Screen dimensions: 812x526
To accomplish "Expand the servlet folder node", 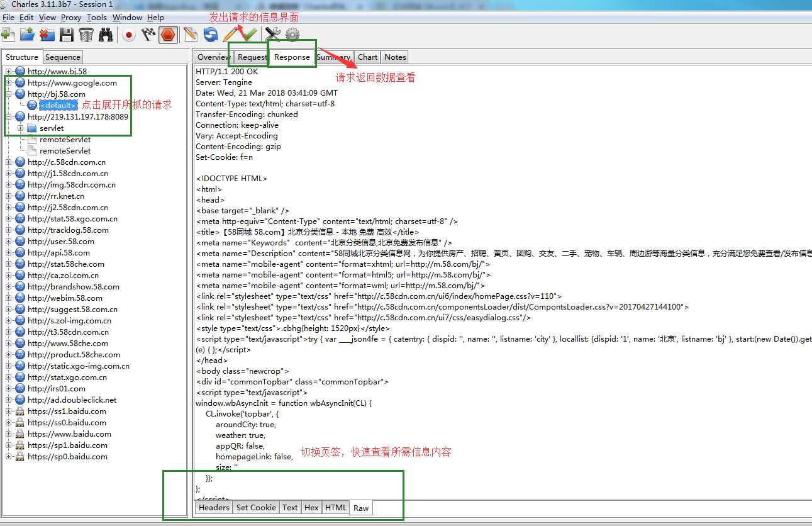I will tap(20, 128).
